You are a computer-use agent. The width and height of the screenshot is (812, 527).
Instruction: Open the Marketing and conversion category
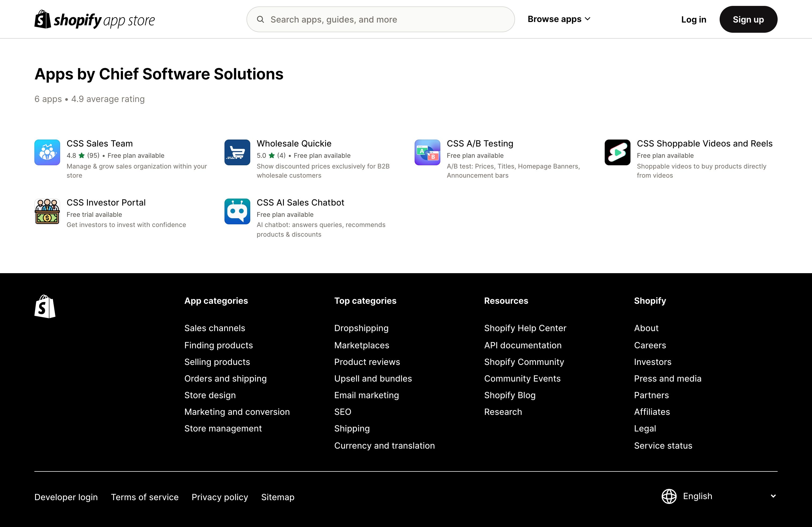coord(237,412)
